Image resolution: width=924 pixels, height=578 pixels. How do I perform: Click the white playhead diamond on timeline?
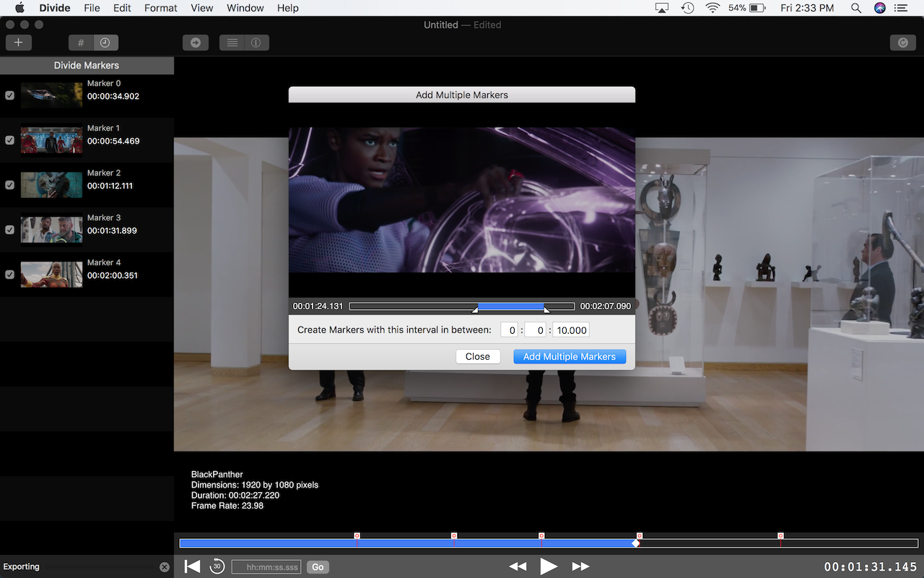tap(636, 543)
